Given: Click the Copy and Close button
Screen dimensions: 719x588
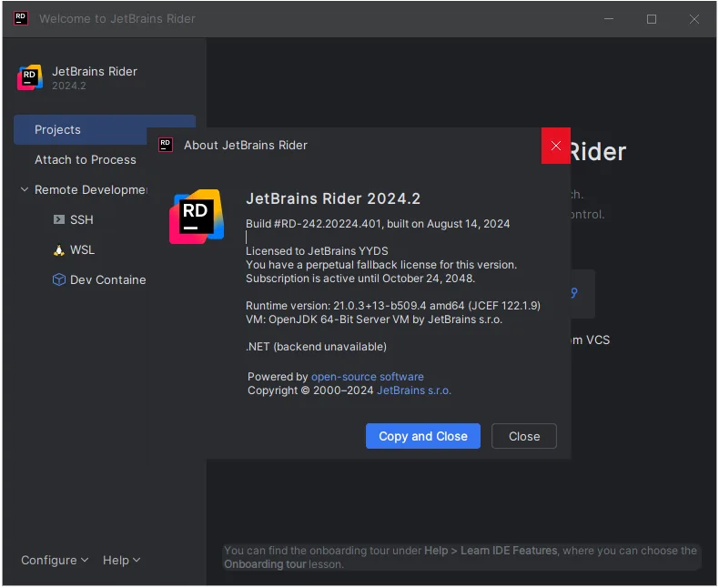Looking at the screenshot, I should click(x=423, y=436).
